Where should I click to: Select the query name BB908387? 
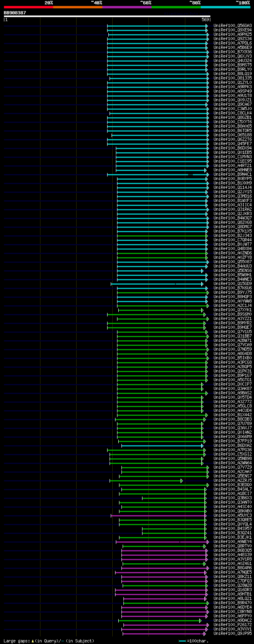(15, 13)
